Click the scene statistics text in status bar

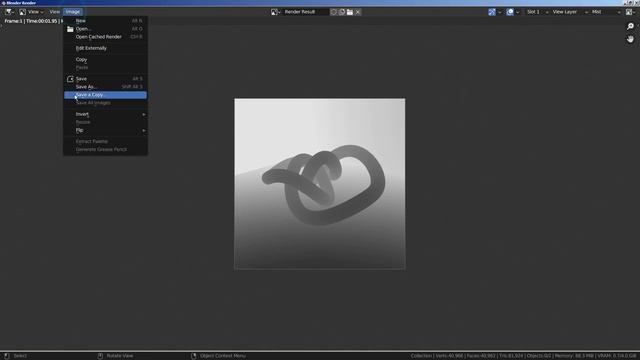[x=524, y=356]
